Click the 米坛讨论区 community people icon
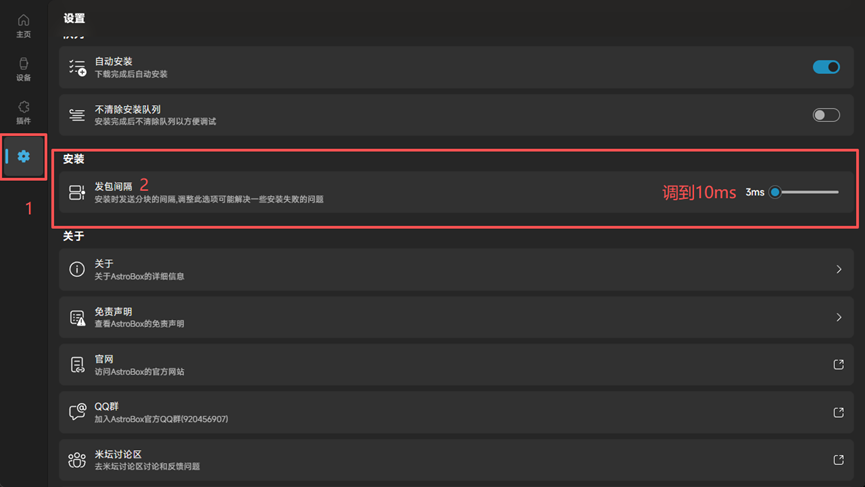The image size is (865, 487). click(x=77, y=460)
